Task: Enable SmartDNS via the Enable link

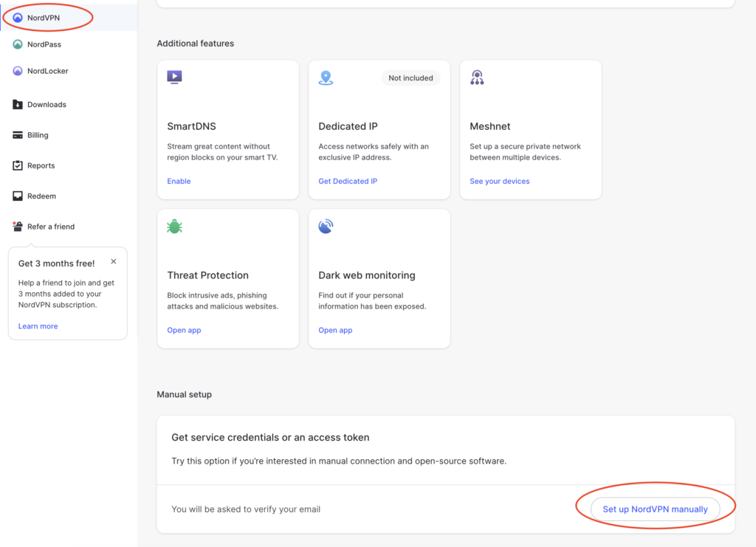Action: 179,182
